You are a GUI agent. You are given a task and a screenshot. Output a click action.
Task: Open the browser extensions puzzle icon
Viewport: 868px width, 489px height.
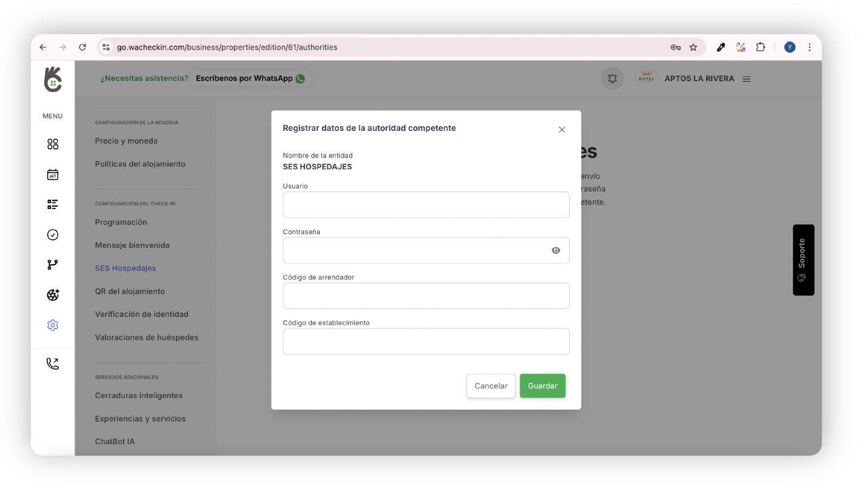pos(760,47)
